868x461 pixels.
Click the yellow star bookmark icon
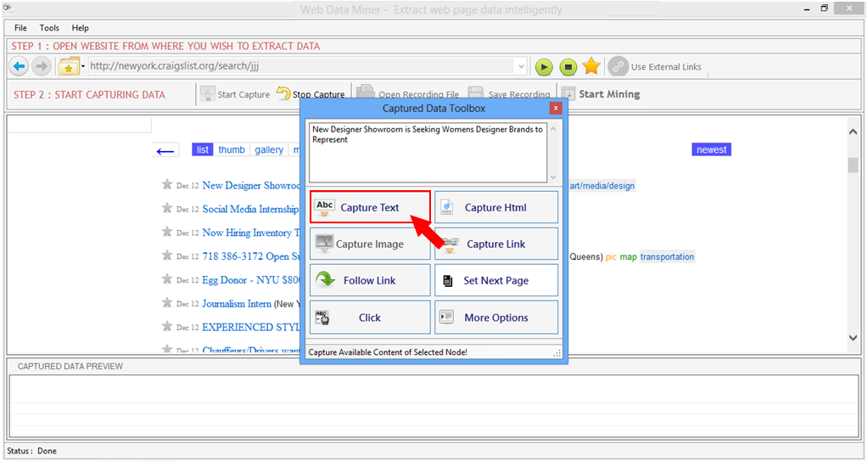click(x=591, y=66)
